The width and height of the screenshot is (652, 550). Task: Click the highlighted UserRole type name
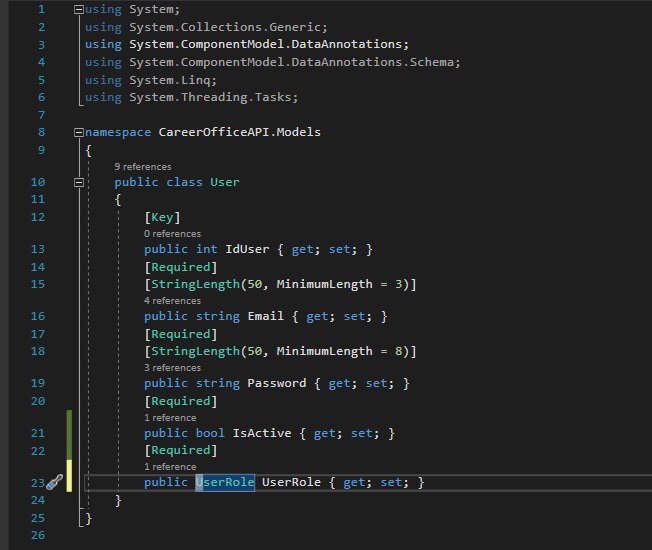[x=225, y=482]
